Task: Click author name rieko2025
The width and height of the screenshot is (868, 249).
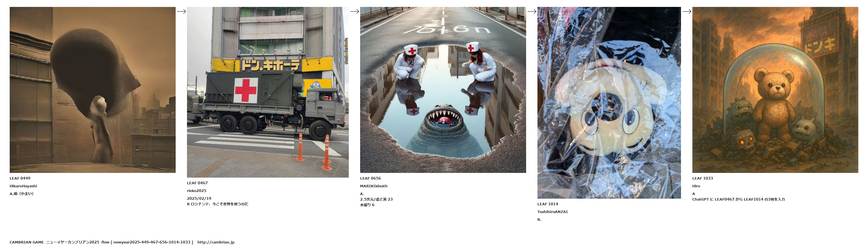Action: click(x=197, y=191)
